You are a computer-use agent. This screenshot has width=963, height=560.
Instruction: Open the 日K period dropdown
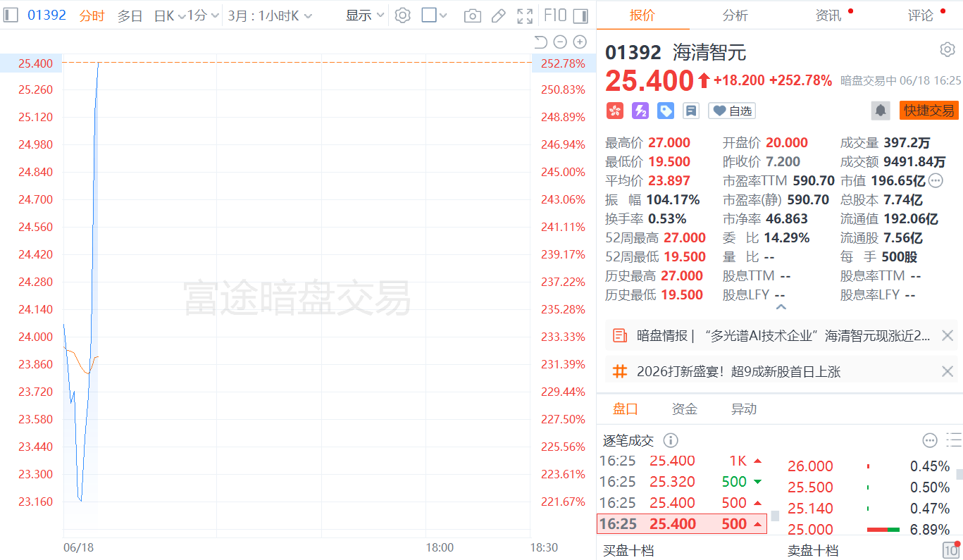tap(170, 15)
